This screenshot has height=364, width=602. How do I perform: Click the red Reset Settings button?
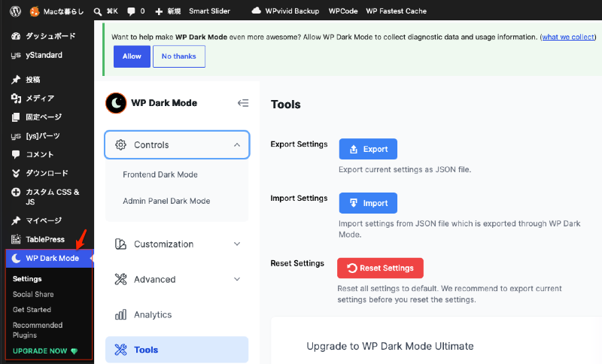click(380, 268)
